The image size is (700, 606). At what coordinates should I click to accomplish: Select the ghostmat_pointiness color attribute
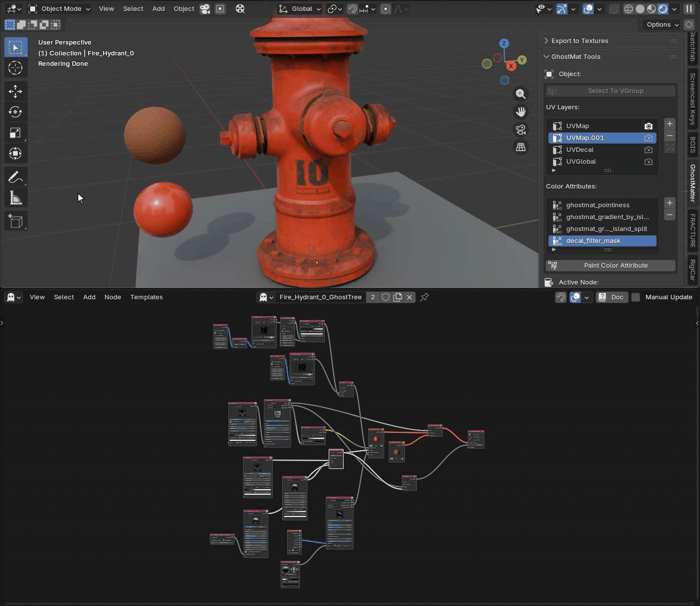(598, 205)
